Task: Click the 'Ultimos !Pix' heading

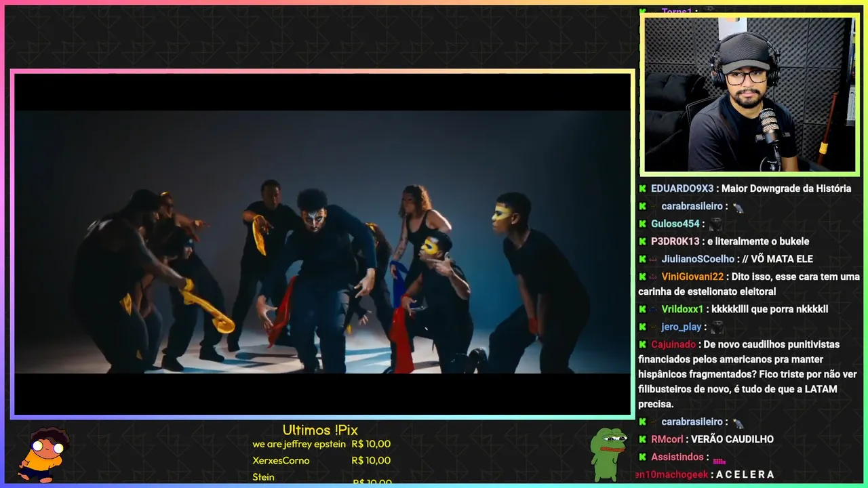Action: point(320,430)
